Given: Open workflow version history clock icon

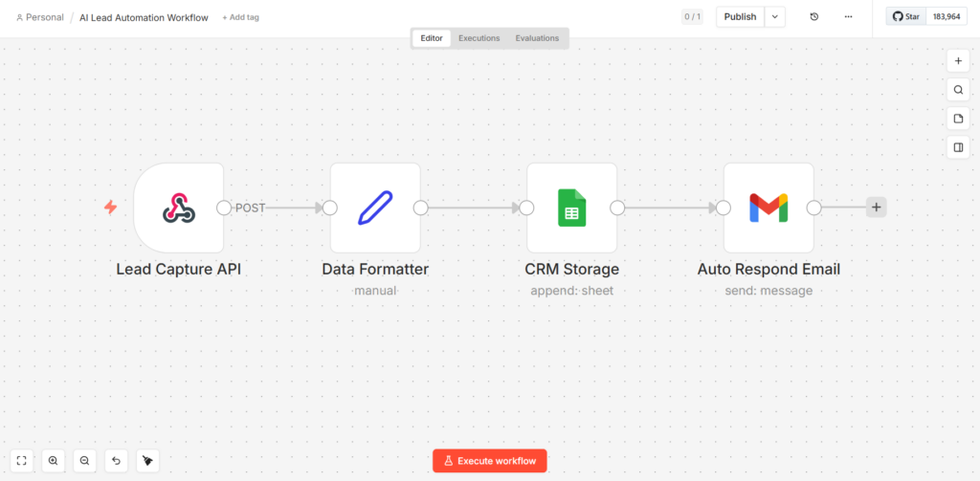Looking at the screenshot, I should 813,17.
